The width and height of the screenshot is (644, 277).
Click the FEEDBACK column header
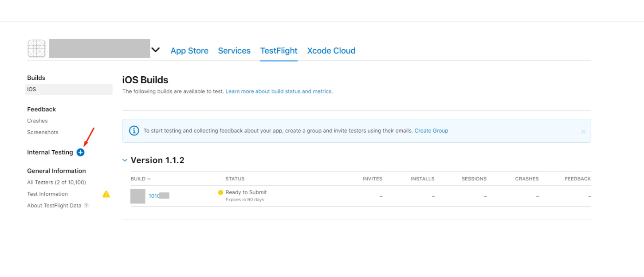pyautogui.click(x=578, y=179)
